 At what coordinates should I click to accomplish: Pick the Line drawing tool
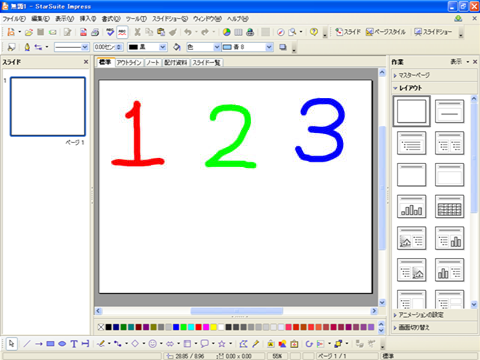(27, 344)
